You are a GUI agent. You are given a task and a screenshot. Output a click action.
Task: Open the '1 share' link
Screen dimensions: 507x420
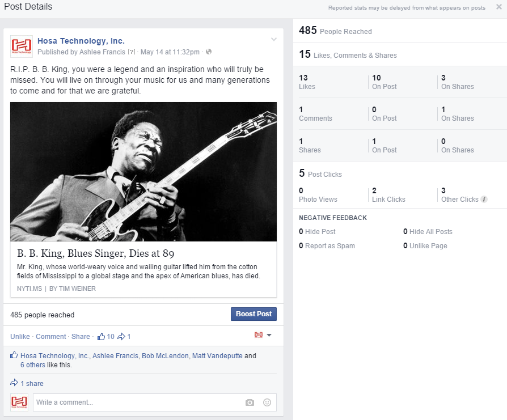(x=32, y=384)
